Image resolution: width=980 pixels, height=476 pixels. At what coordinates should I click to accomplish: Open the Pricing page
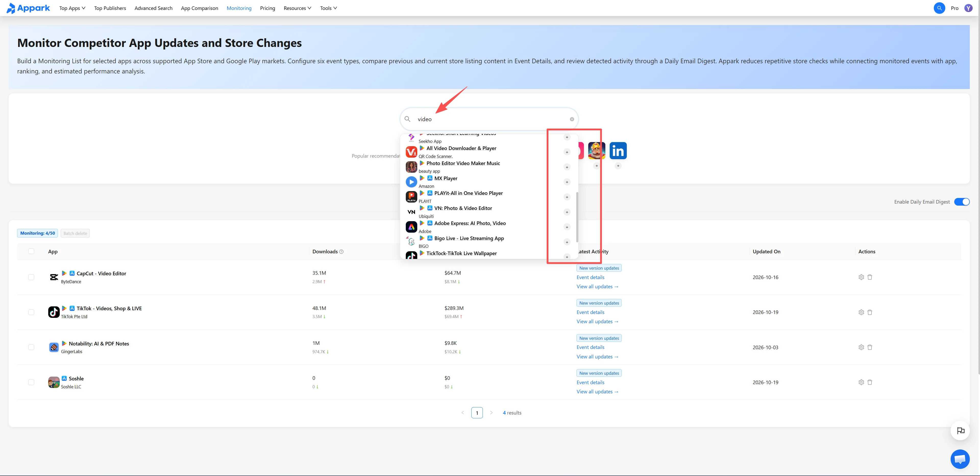coord(267,8)
